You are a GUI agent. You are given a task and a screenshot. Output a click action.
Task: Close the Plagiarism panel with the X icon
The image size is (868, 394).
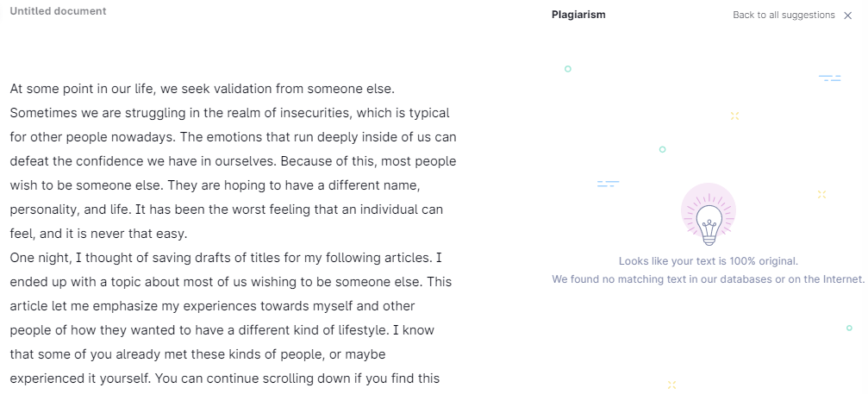click(847, 16)
